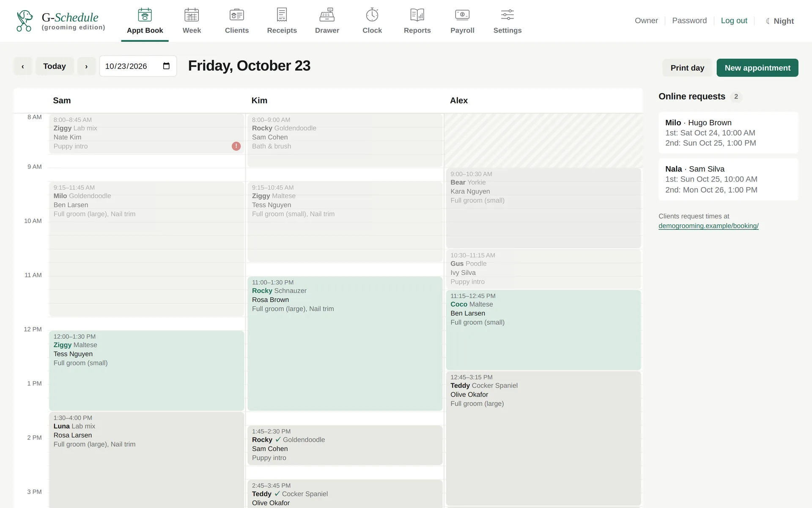The height and width of the screenshot is (508, 812).
Task: Open Milo Goldendoodle 9:15–11:45 AM appointment
Action: point(146,248)
